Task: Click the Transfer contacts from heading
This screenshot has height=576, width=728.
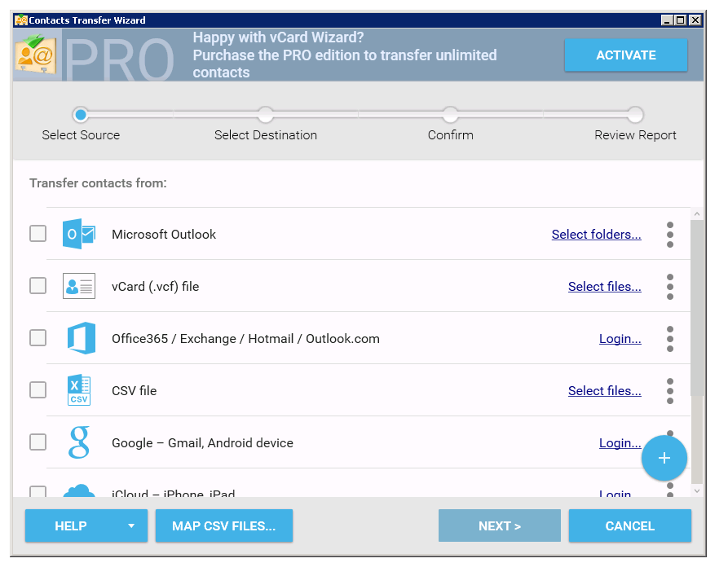Action: 98,183
